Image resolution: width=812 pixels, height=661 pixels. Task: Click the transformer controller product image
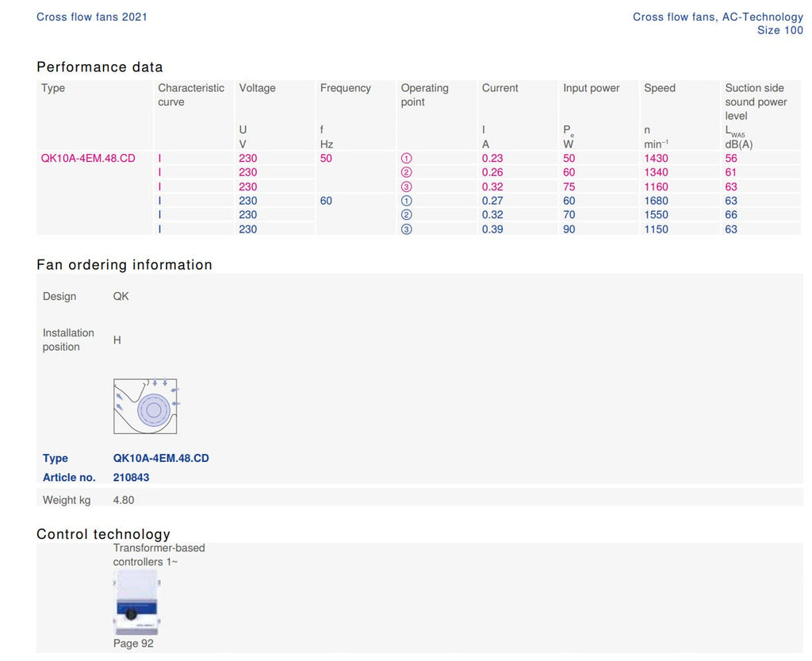(137, 602)
